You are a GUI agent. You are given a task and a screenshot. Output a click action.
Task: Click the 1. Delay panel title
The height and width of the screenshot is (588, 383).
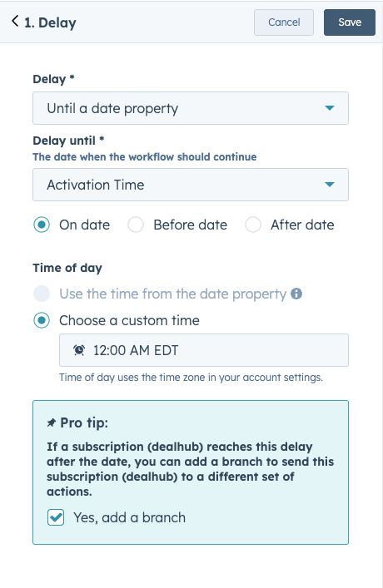(x=50, y=22)
